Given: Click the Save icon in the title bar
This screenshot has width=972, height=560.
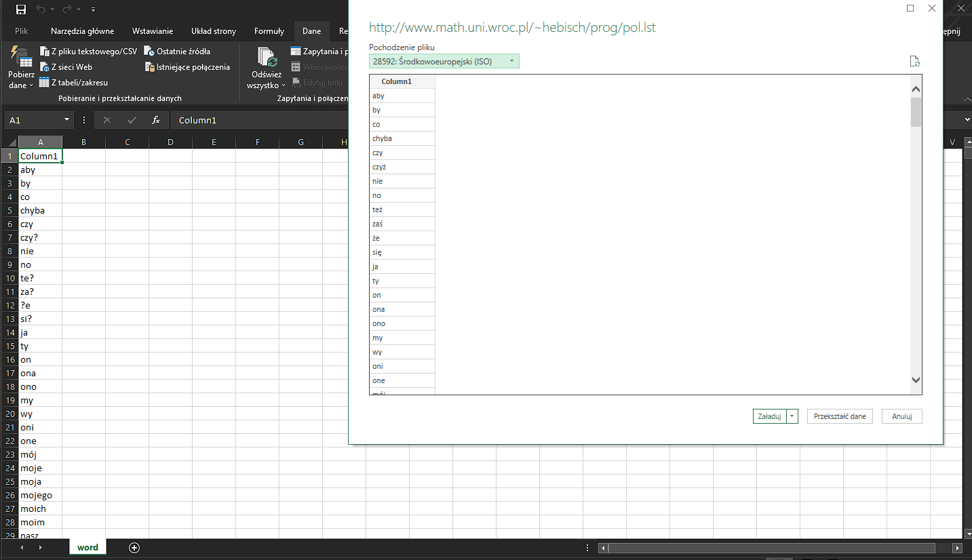Looking at the screenshot, I should [x=21, y=9].
